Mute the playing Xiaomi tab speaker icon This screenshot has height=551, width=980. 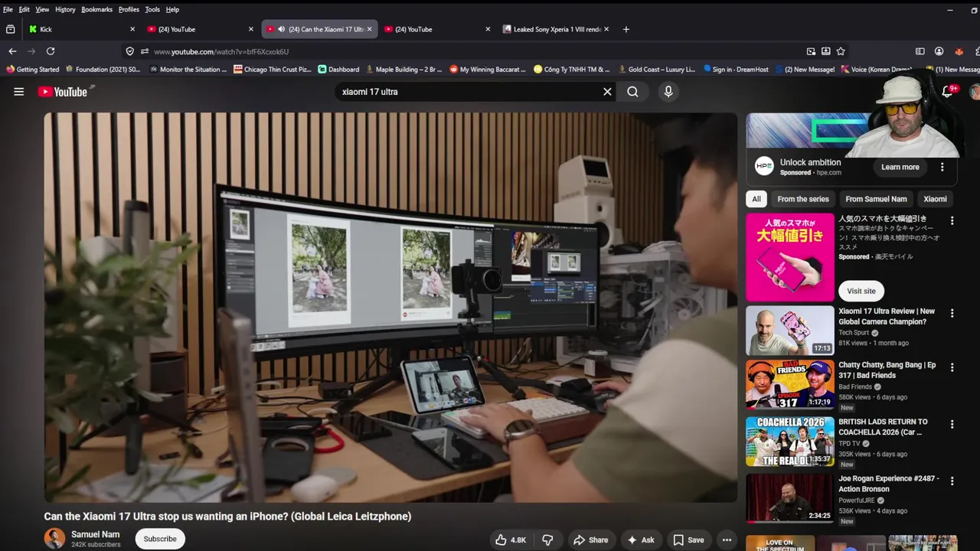282,29
